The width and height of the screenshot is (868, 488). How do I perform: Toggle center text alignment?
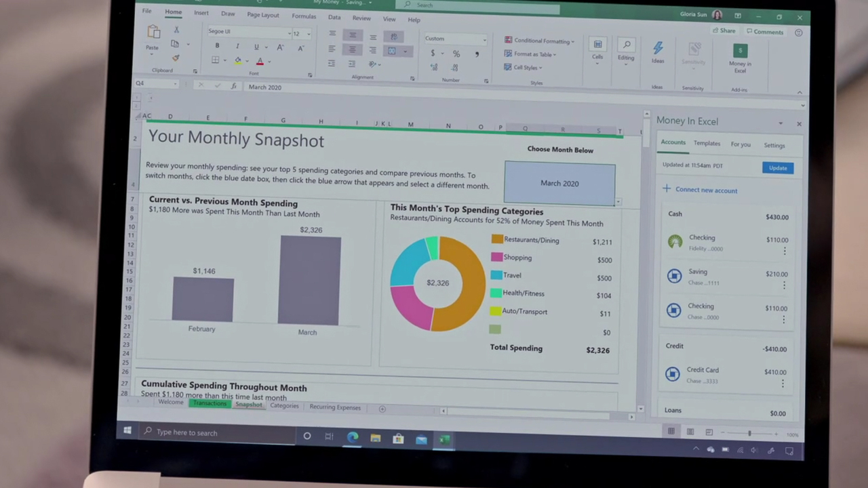pos(352,48)
